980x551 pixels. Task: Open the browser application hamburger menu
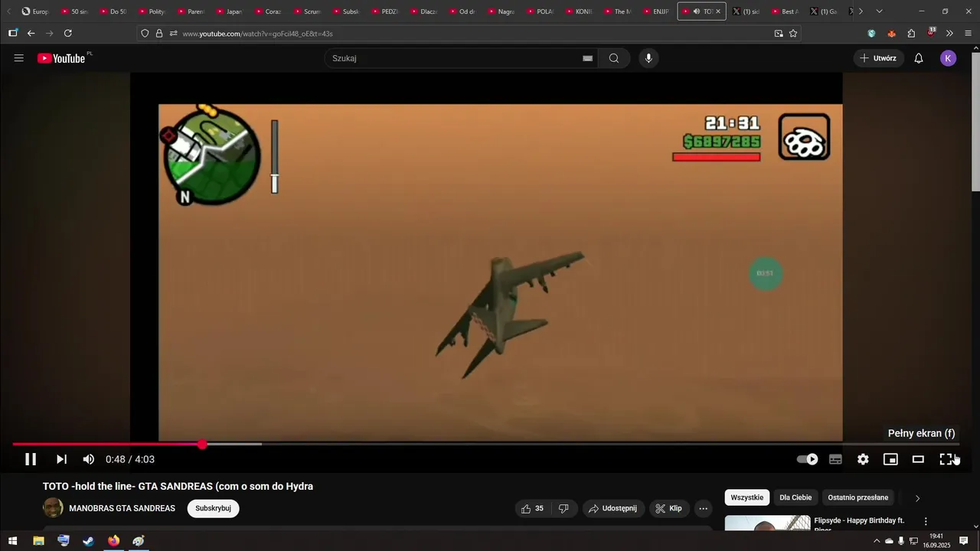969,34
